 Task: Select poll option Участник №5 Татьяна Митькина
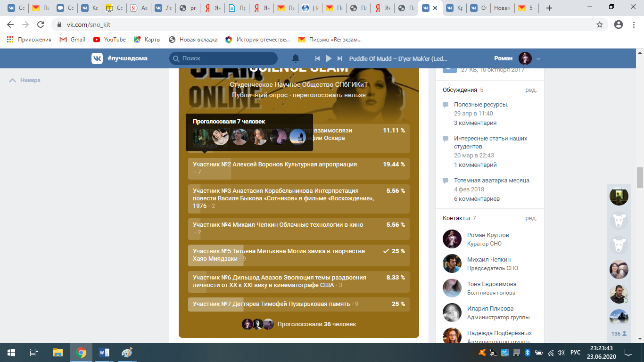299,255
